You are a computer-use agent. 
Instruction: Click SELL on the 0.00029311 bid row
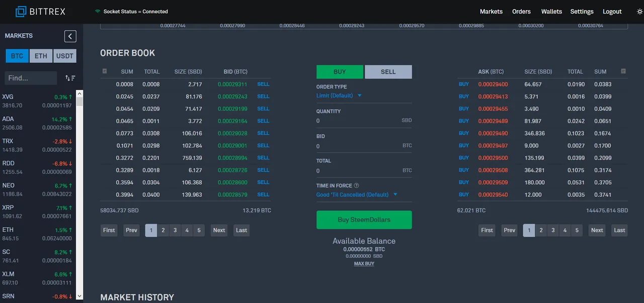263,85
